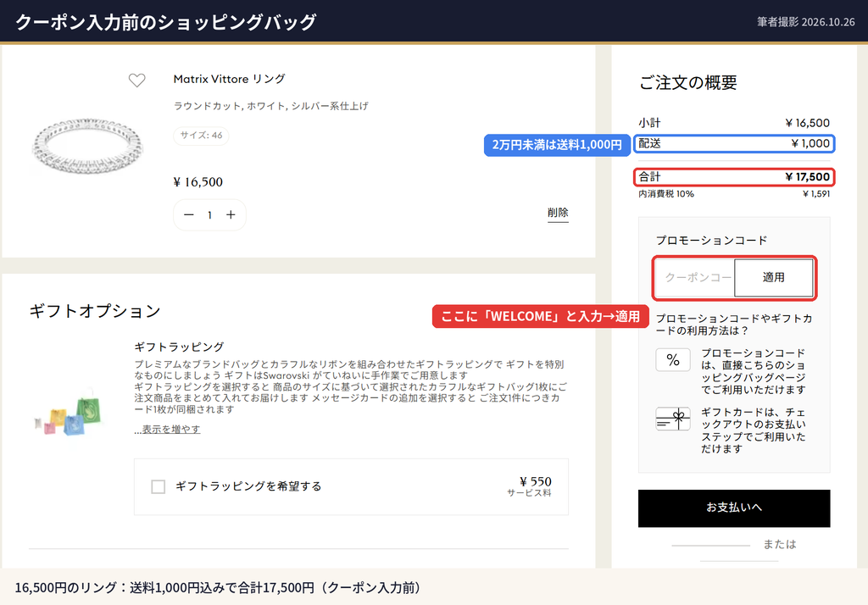Focus the クーポンコード input field
This screenshot has width=868, height=605.
click(x=695, y=277)
